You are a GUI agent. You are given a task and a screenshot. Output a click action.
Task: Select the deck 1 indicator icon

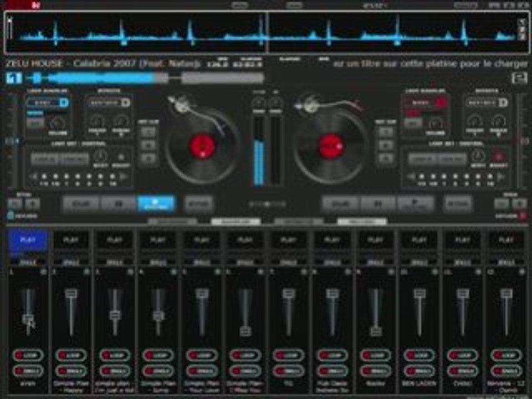click(14, 78)
